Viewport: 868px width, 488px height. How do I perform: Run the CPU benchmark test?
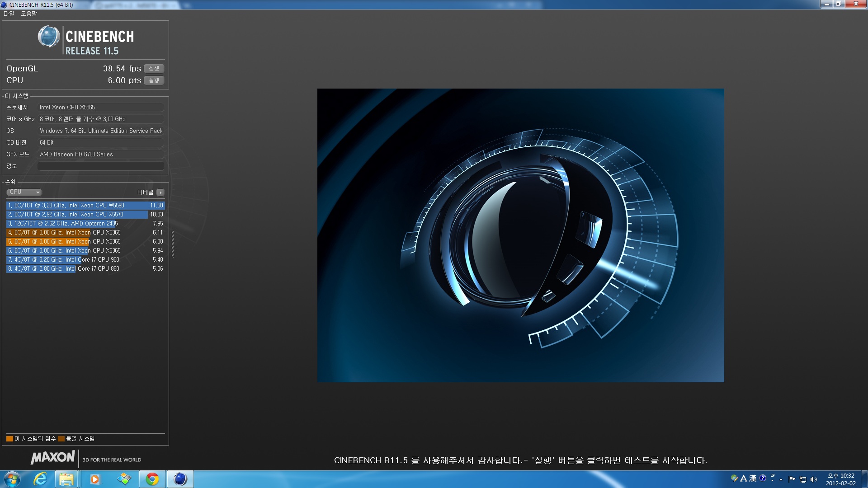tap(154, 80)
